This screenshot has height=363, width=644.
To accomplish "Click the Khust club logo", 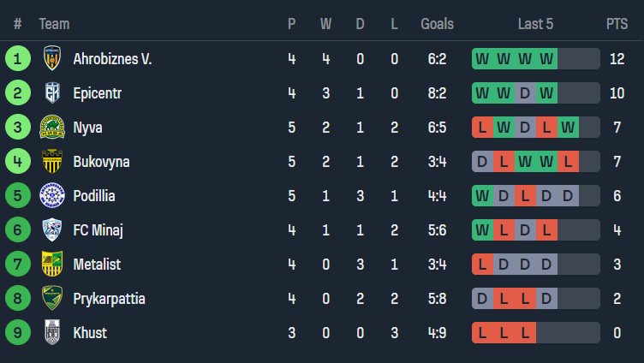I will (x=52, y=332).
